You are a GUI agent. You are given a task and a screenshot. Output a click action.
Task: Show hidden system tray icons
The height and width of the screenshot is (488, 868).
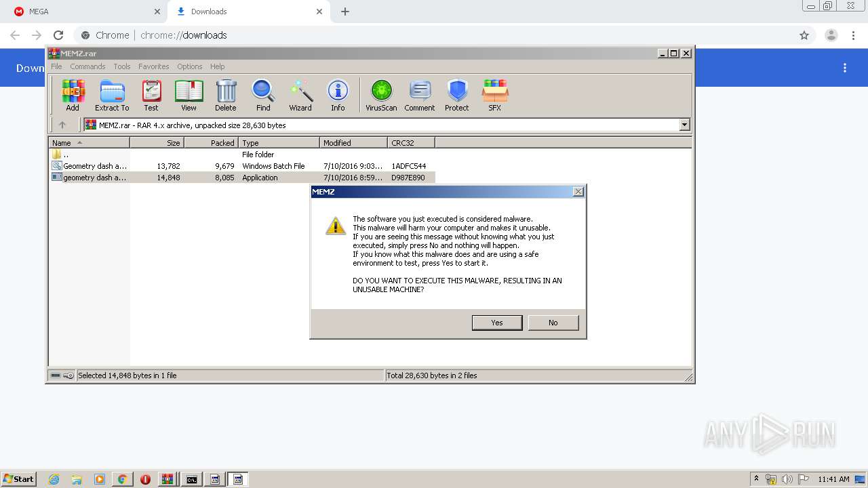pyautogui.click(x=757, y=479)
